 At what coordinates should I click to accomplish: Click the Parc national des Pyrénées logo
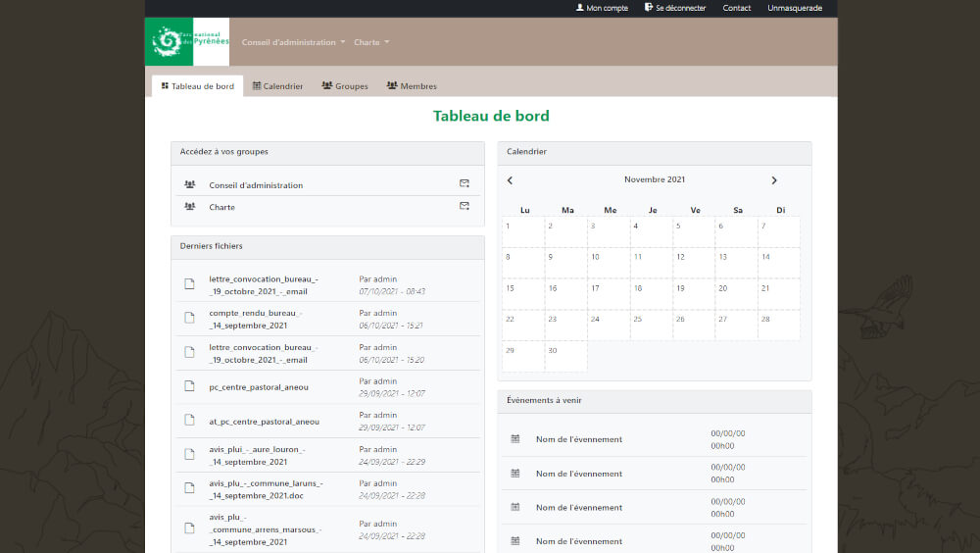pyautogui.click(x=187, y=42)
